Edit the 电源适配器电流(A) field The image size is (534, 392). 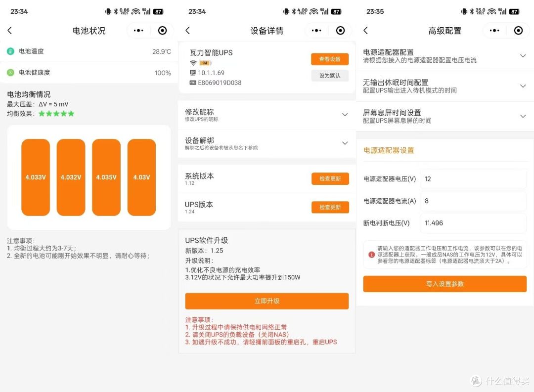tap(473, 201)
